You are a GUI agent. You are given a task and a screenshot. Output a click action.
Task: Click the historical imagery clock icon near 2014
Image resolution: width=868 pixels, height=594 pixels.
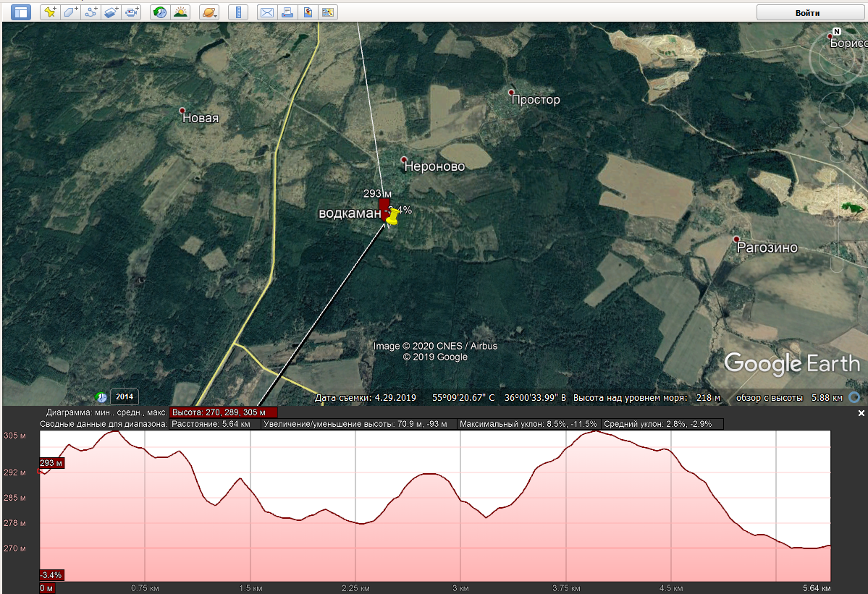(x=101, y=397)
